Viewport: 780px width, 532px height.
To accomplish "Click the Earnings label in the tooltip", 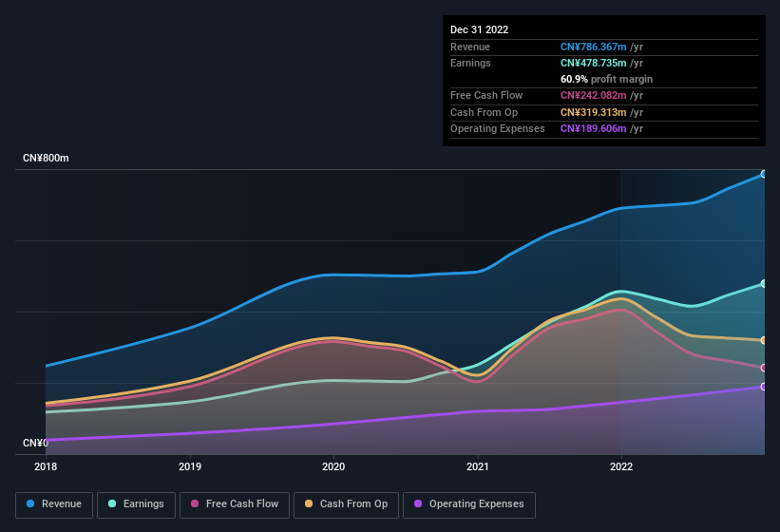I will (470, 63).
